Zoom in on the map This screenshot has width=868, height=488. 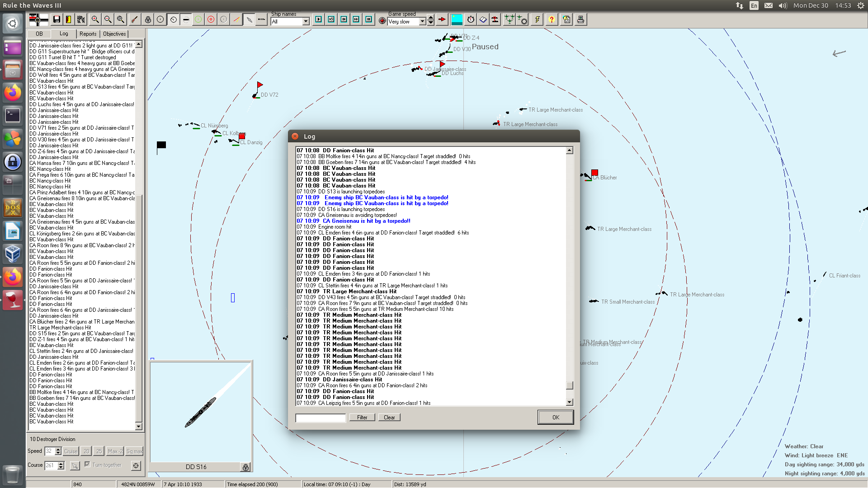pyautogui.click(x=95, y=19)
